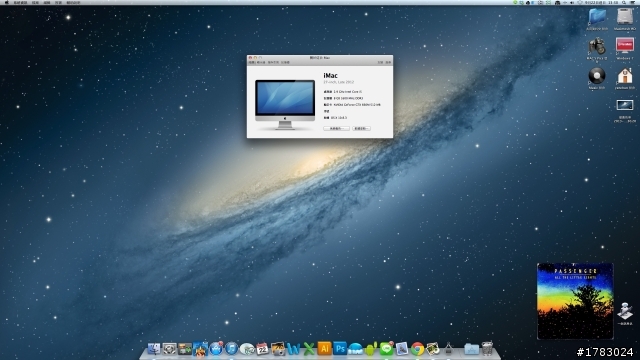The image size is (640, 360).
Task: Select Overview tab in About This Mac
Action: coord(252,62)
